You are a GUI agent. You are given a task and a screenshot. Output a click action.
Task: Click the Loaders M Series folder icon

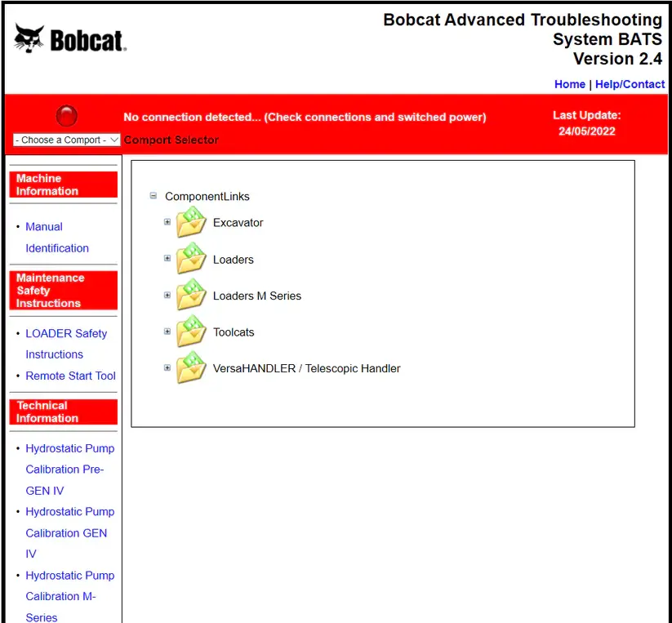(x=191, y=296)
